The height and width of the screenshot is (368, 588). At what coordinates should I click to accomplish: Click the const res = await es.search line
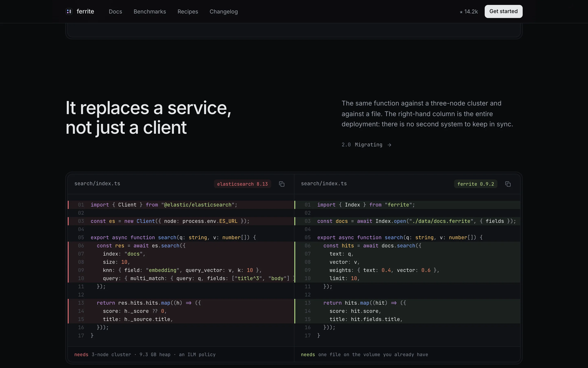(x=181, y=246)
